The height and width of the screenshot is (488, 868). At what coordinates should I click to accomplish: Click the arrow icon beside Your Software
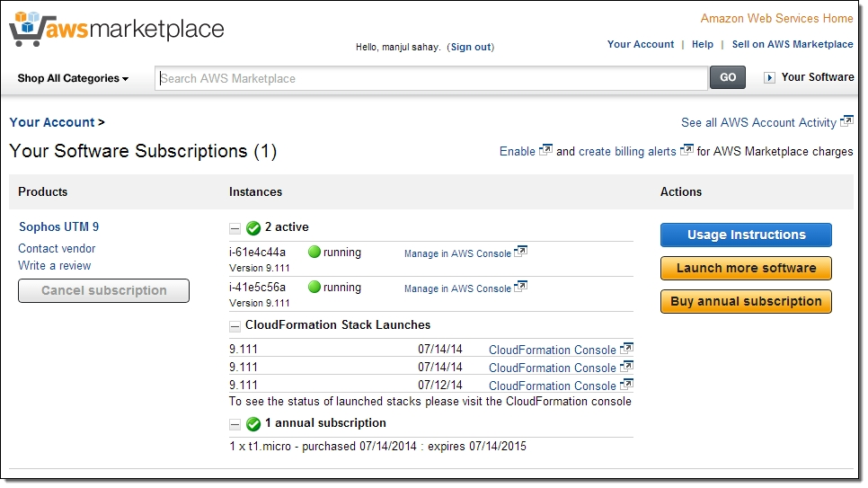click(x=769, y=78)
